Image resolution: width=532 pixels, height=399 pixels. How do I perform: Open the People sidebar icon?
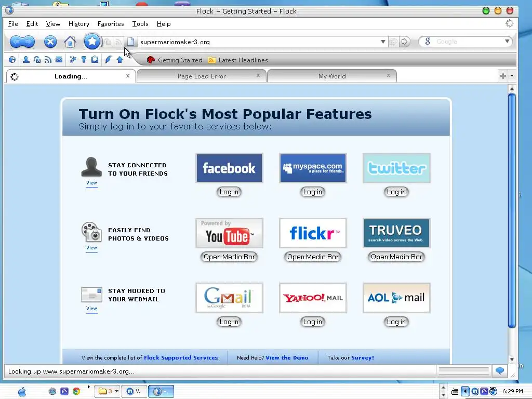click(x=26, y=60)
